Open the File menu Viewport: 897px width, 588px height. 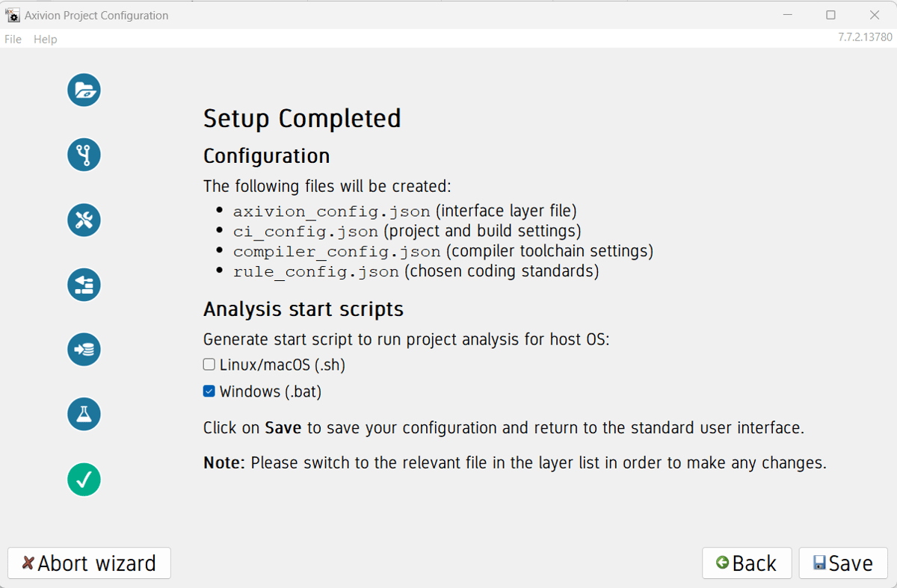pyautogui.click(x=13, y=39)
